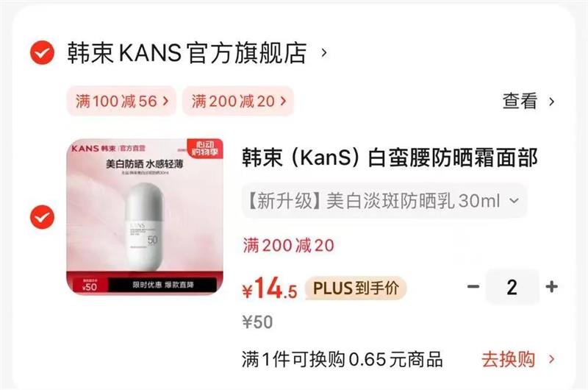This screenshot has height=390, width=588.
Task: Open the sunscreen product thumbnail
Action: tap(145, 216)
